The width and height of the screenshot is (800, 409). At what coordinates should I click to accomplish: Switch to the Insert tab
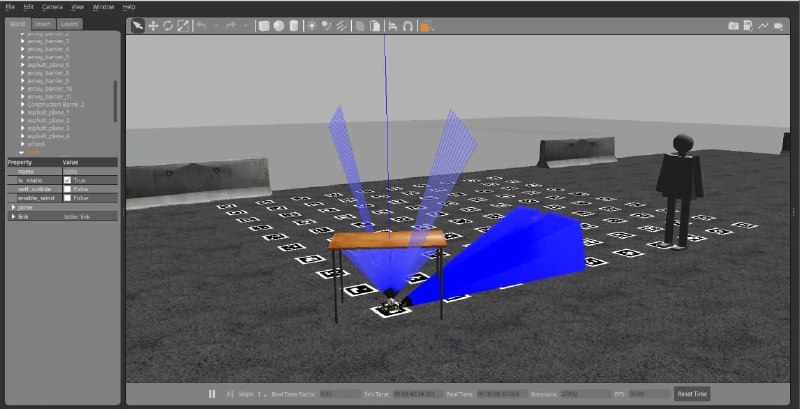(43, 24)
